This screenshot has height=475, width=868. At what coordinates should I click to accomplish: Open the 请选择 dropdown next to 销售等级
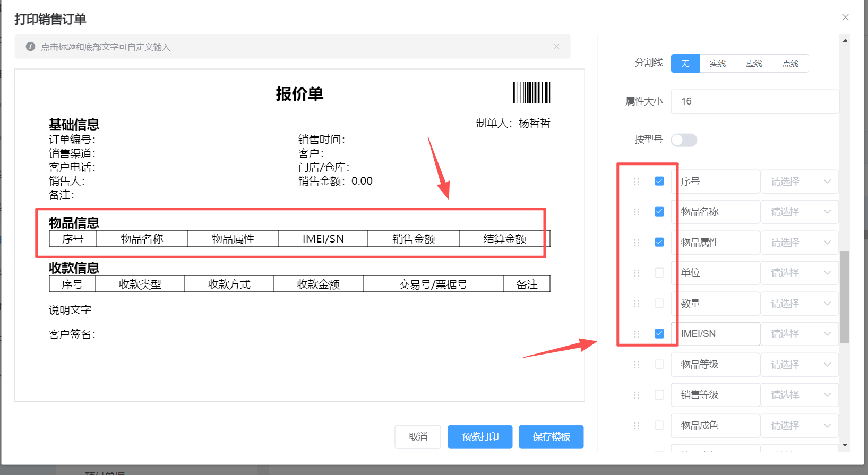coord(800,395)
